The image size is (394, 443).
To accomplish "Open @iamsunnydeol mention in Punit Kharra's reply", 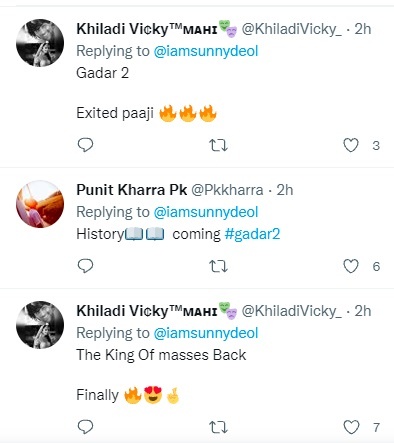I will [206, 212].
